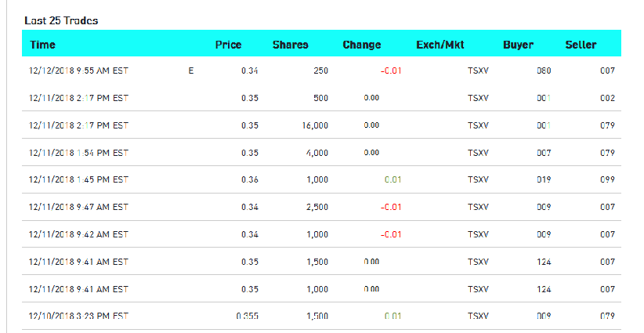Click the Shares column header
Screen dimensions: 644x333
click(290, 45)
